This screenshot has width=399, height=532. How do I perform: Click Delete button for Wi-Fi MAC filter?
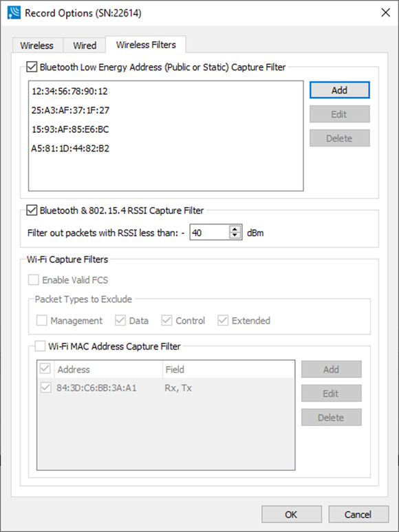[x=331, y=417]
